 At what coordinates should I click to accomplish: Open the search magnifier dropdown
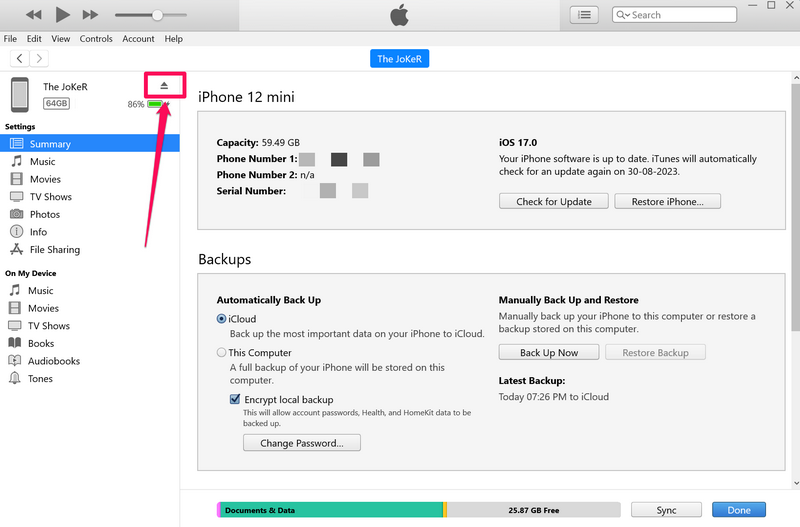(623, 15)
